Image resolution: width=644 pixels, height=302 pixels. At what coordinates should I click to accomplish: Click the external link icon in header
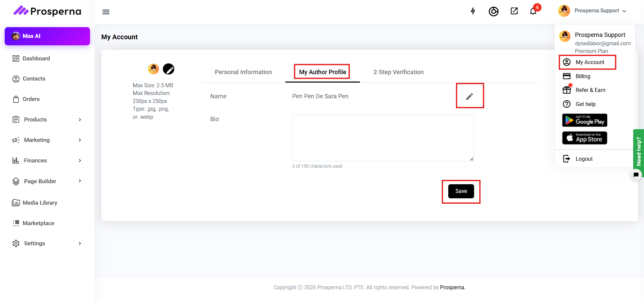[514, 11]
